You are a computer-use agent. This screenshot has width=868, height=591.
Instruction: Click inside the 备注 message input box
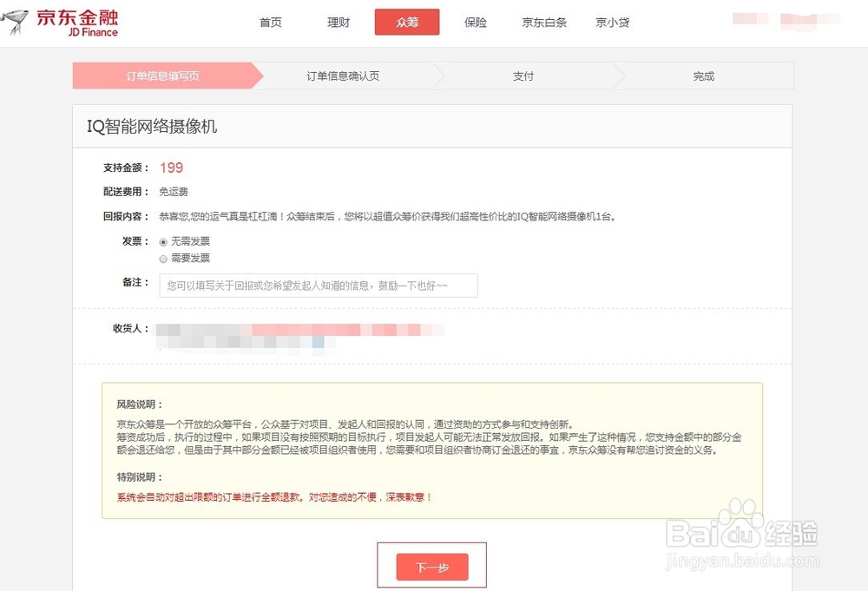point(317,285)
